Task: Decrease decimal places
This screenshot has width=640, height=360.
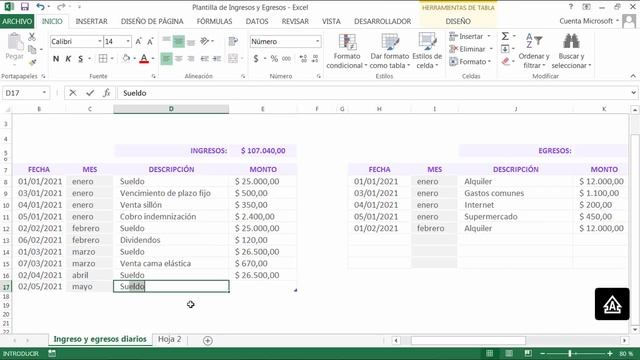Action: (315, 59)
